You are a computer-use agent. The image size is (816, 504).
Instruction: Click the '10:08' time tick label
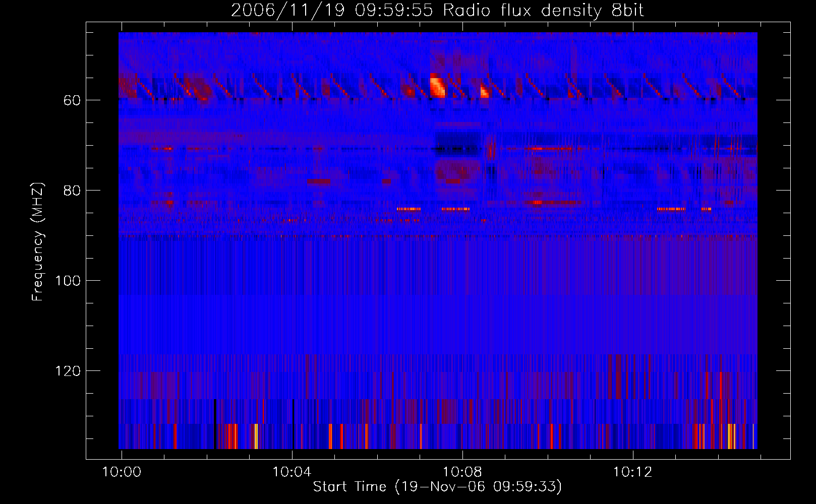(x=462, y=472)
